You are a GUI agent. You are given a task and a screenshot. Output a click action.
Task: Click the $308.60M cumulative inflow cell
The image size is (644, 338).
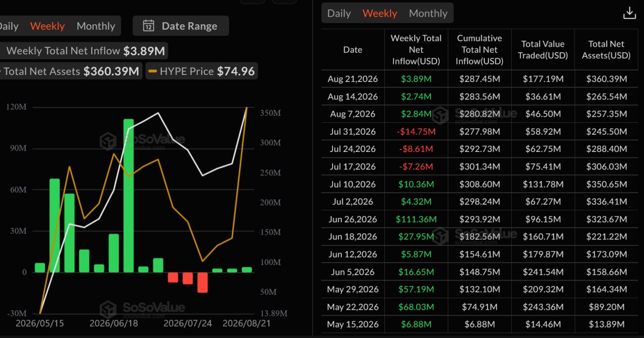479,184
